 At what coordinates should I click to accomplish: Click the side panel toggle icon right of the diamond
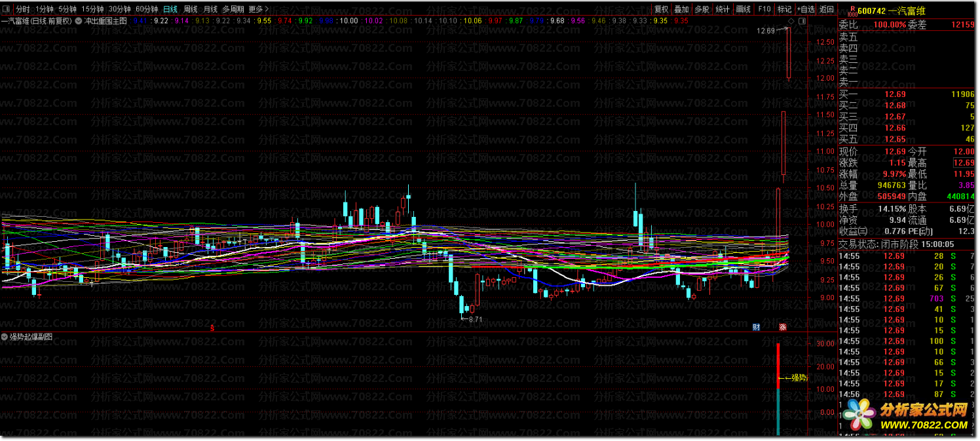pyautogui.click(x=801, y=21)
